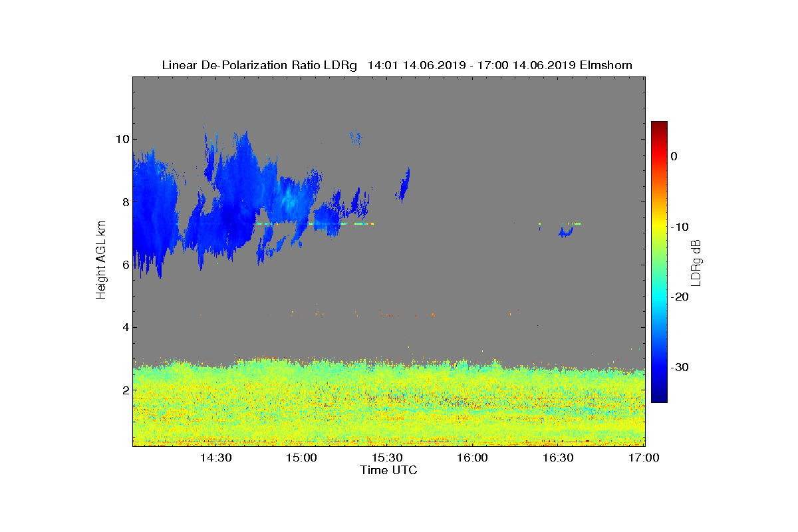Click the height tick label 4
The image size is (798, 532).
pos(124,327)
